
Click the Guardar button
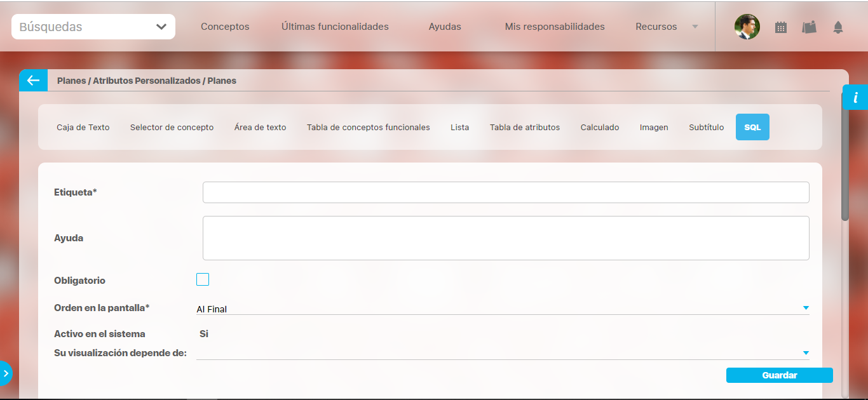[779, 375]
